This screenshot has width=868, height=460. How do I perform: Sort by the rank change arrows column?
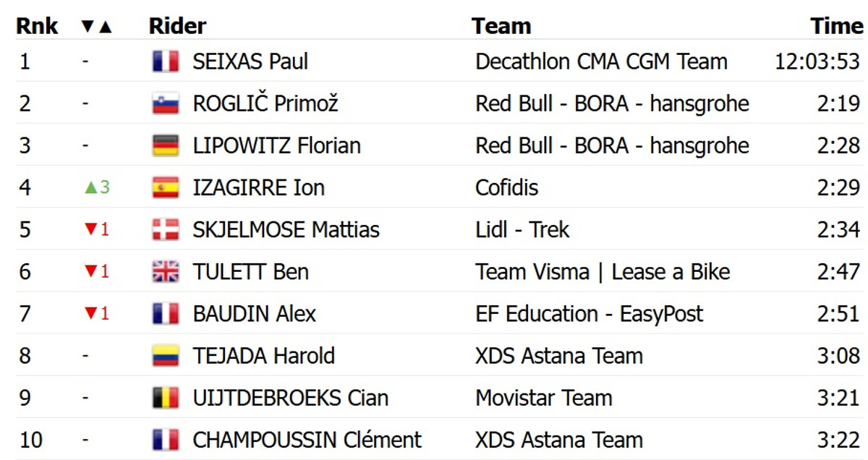pyautogui.click(x=97, y=27)
